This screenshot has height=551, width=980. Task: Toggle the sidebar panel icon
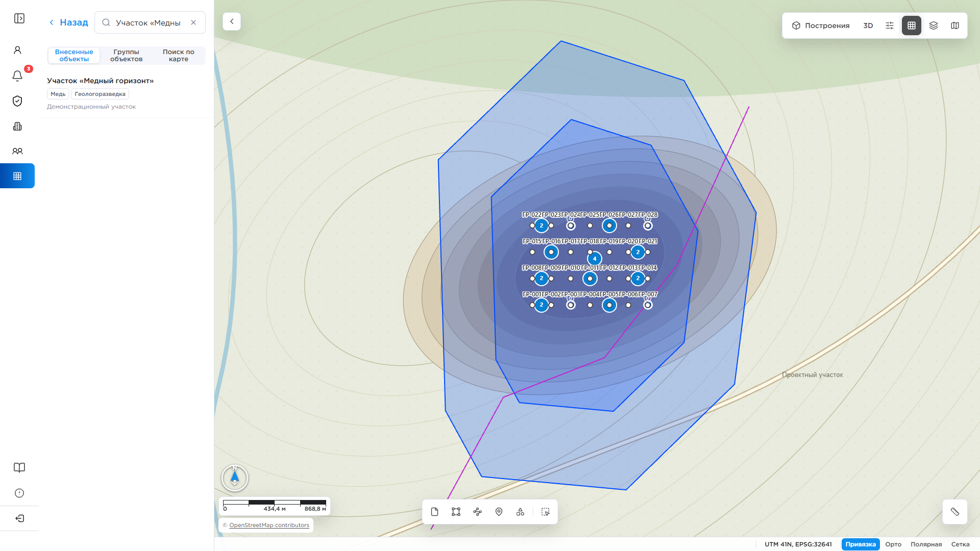click(x=19, y=18)
